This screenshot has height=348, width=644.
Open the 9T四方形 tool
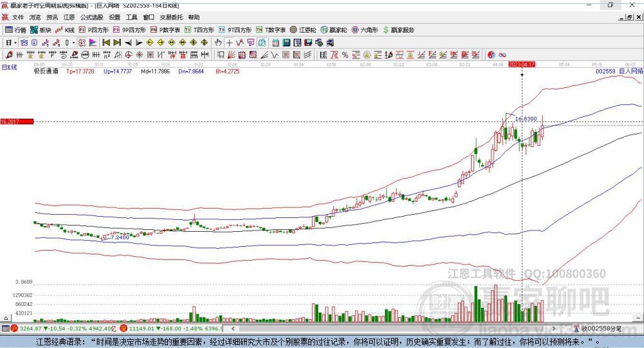point(235,30)
